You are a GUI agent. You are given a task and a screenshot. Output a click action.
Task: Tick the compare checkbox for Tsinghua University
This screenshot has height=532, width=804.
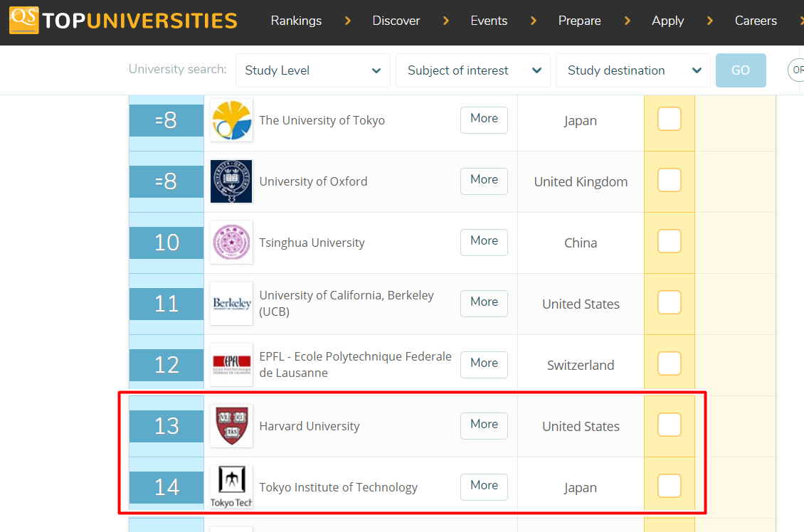[x=669, y=241]
